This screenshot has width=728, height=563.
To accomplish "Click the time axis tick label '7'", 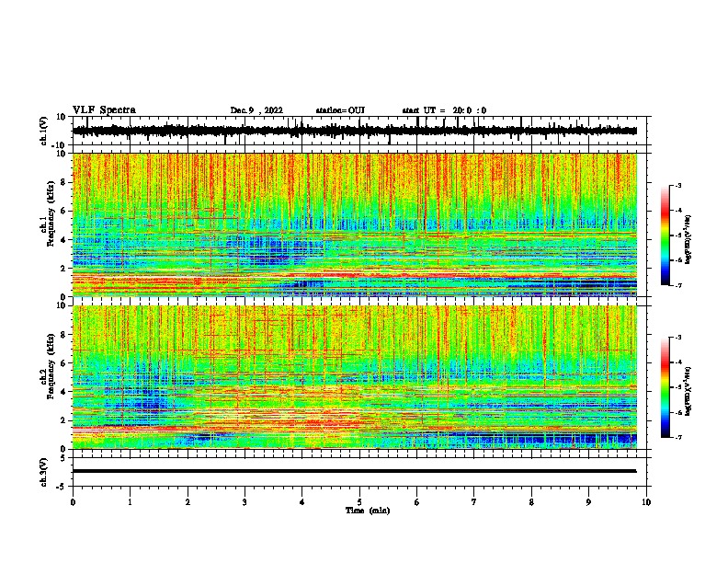I will pyautogui.click(x=474, y=502).
